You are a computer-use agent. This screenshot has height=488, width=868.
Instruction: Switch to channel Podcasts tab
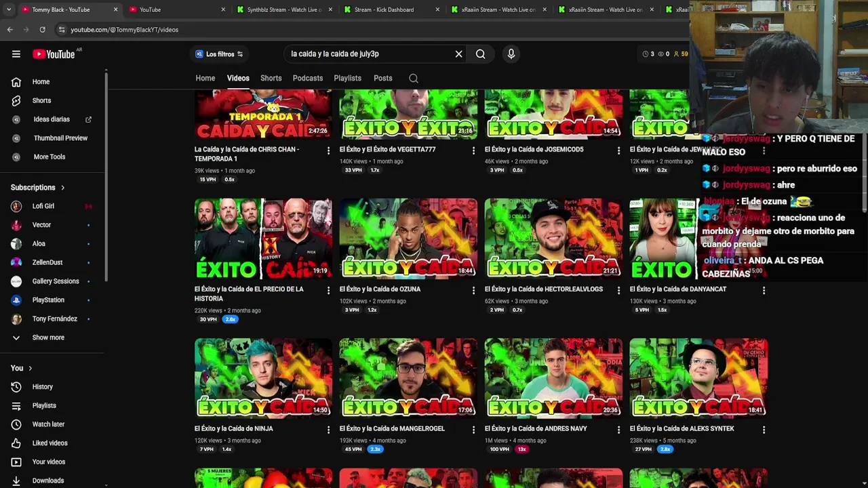pyautogui.click(x=307, y=78)
